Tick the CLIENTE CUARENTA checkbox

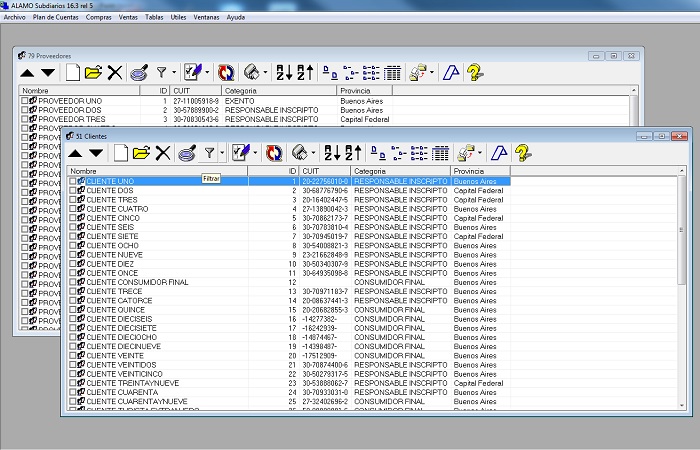click(72, 392)
